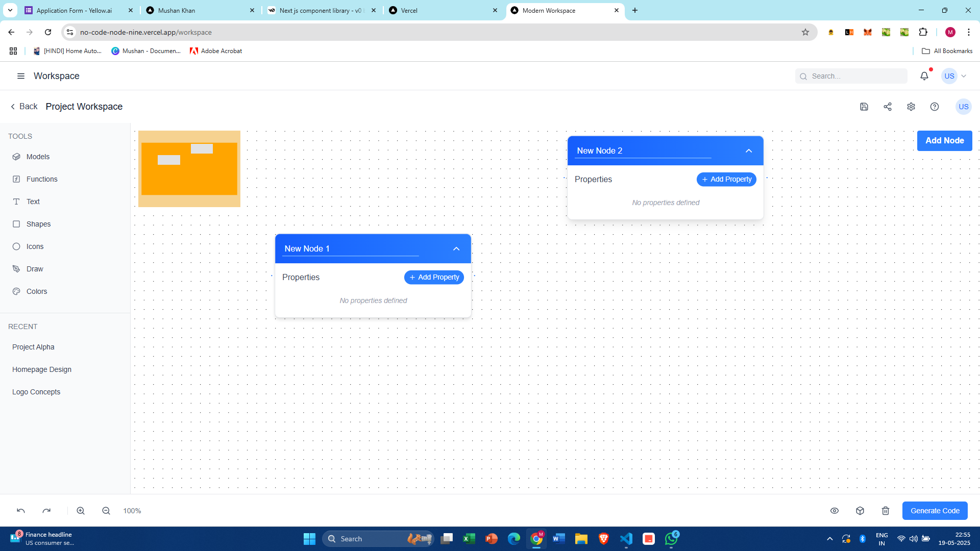Click the help question mark icon
The height and width of the screenshot is (551, 980).
point(935,107)
